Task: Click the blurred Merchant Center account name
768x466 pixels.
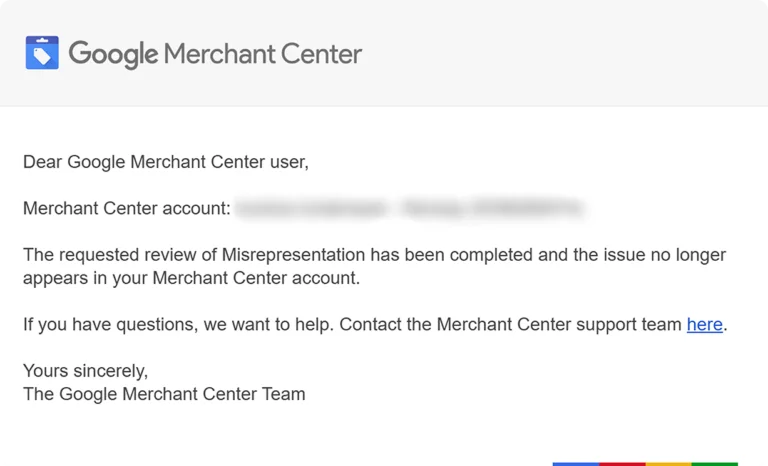Action: 410,209
